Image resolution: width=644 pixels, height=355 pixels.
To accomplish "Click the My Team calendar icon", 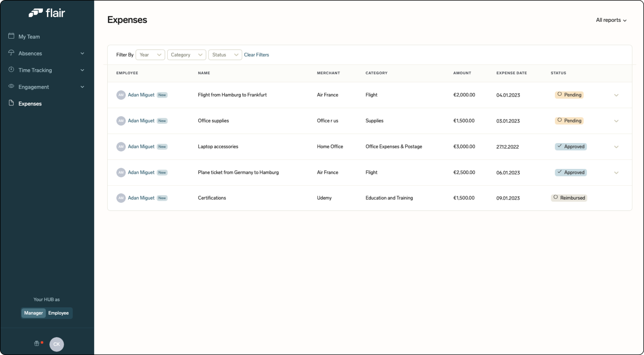I will (11, 36).
